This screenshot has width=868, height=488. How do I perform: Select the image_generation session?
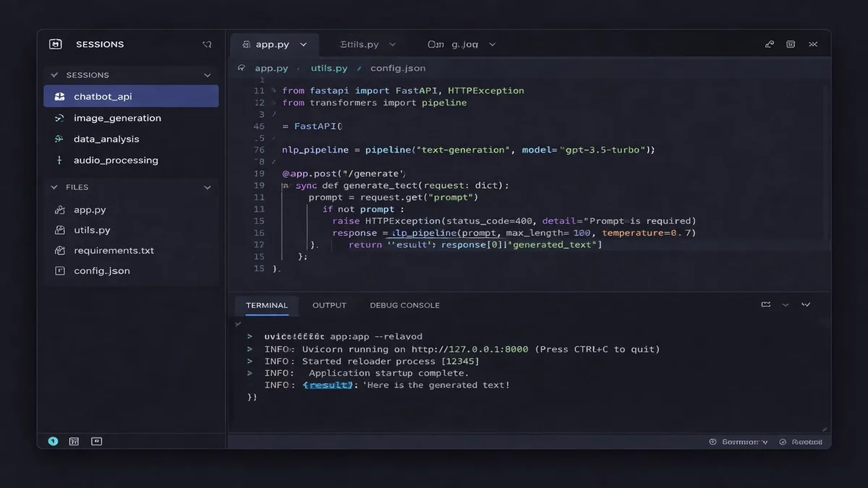pyautogui.click(x=117, y=118)
